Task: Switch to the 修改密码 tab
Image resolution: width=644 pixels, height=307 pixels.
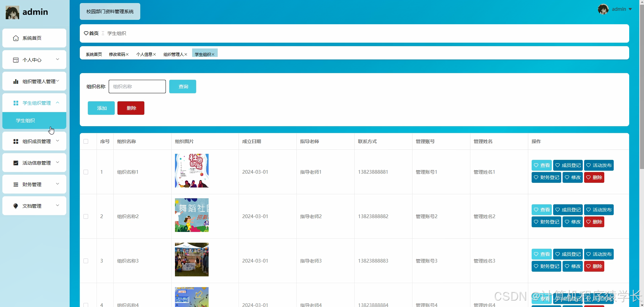Action: coord(117,55)
